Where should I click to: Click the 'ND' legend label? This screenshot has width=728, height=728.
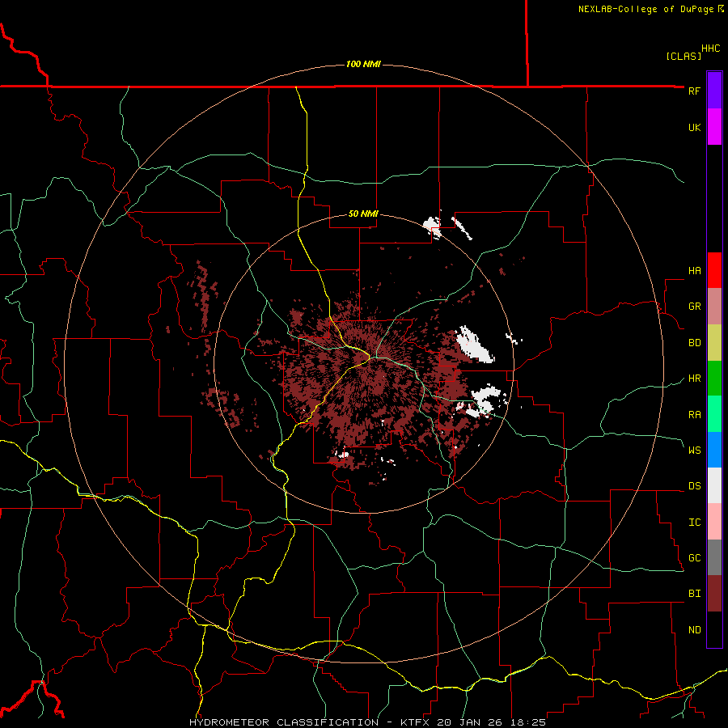pos(694,630)
